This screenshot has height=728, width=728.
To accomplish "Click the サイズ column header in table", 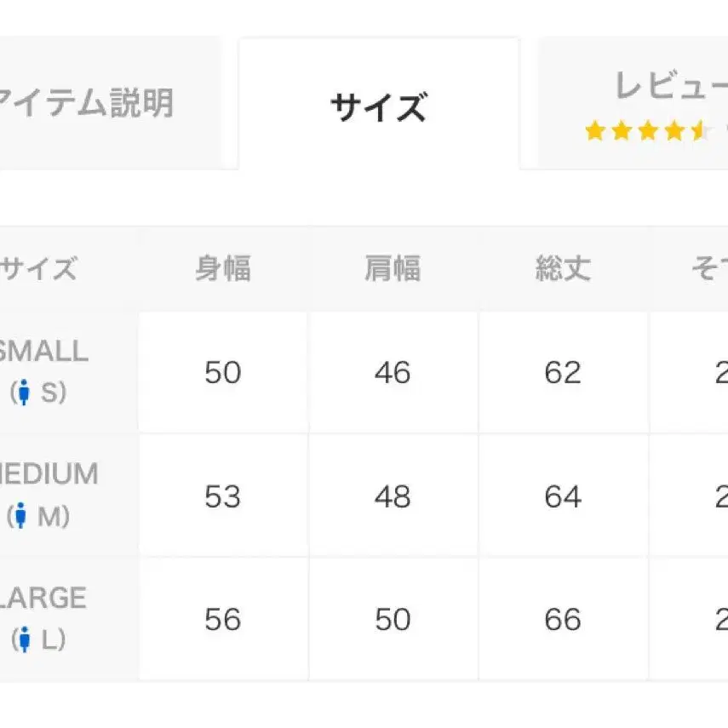I will click(x=38, y=268).
